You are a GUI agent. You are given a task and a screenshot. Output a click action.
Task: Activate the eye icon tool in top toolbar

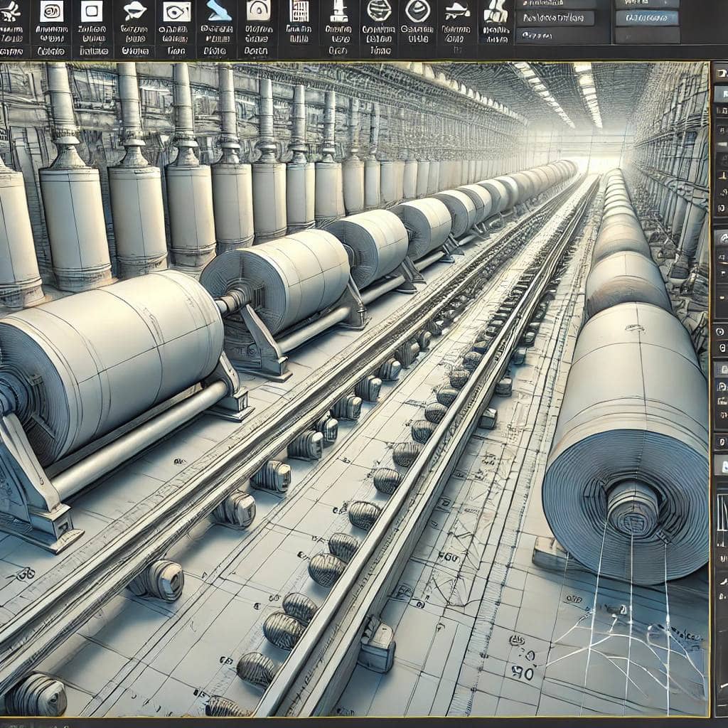point(177,11)
